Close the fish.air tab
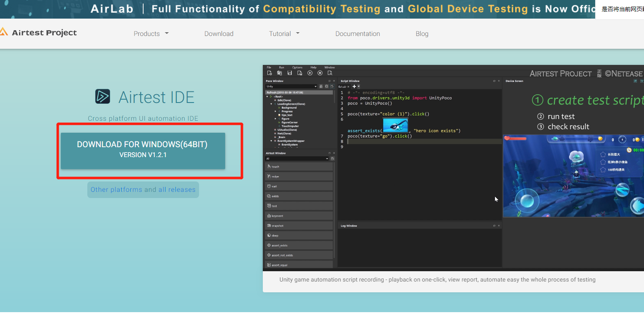The height and width of the screenshot is (320, 644). click(x=348, y=87)
